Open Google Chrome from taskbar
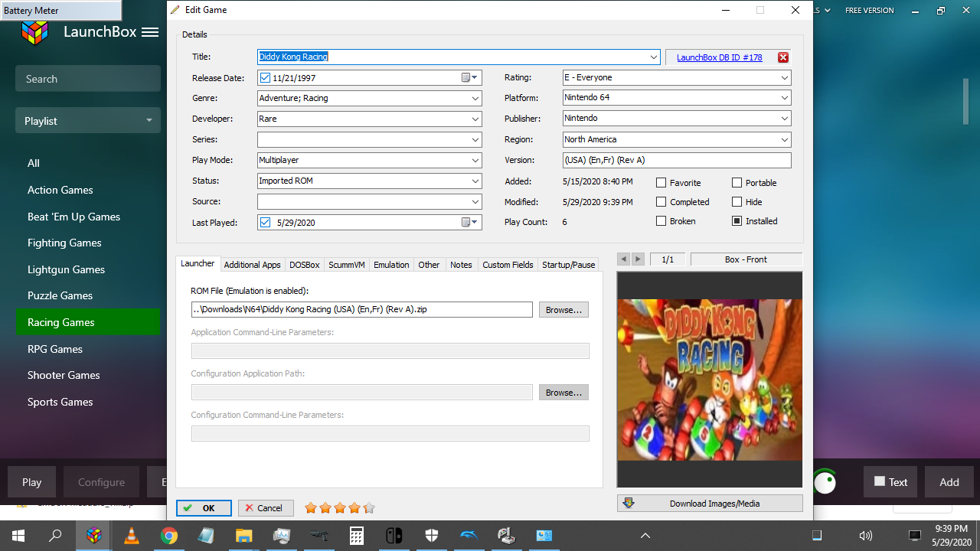The height and width of the screenshot is (551, 980). [x=169, y=536]
